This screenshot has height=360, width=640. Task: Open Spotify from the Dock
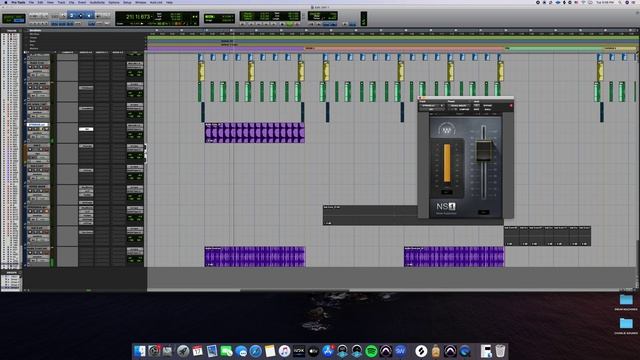tap(371, 351)
